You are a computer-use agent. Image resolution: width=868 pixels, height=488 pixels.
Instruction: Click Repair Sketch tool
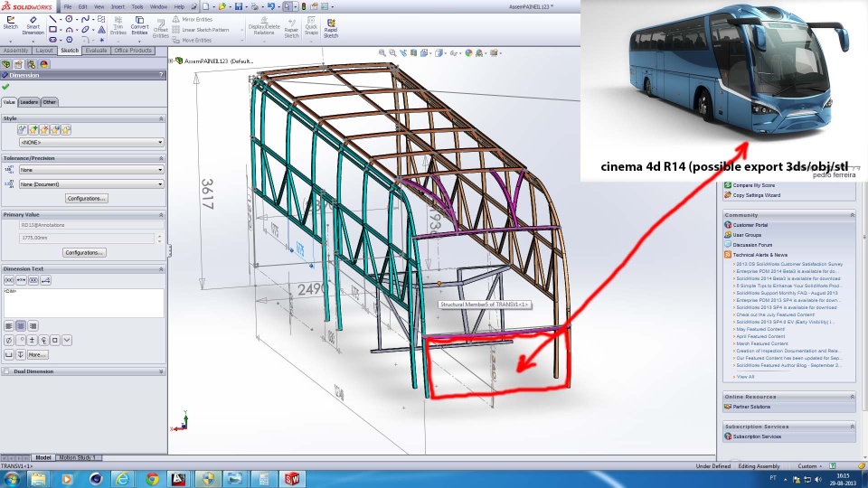pyautogui.click(x=292, y=28)
